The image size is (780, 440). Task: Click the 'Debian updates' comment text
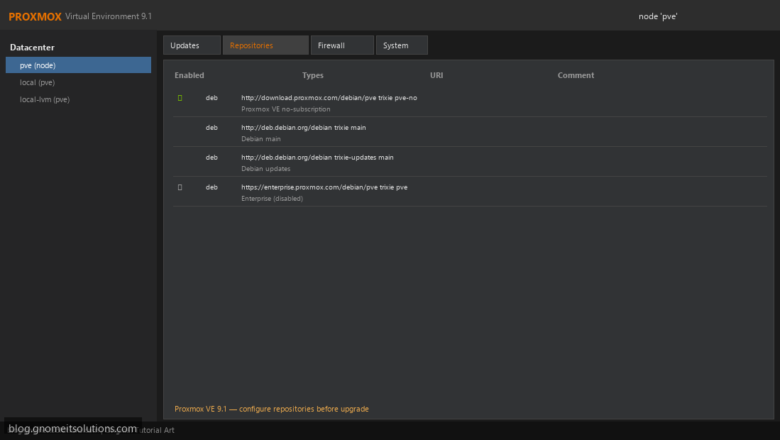tap(266, 169)
